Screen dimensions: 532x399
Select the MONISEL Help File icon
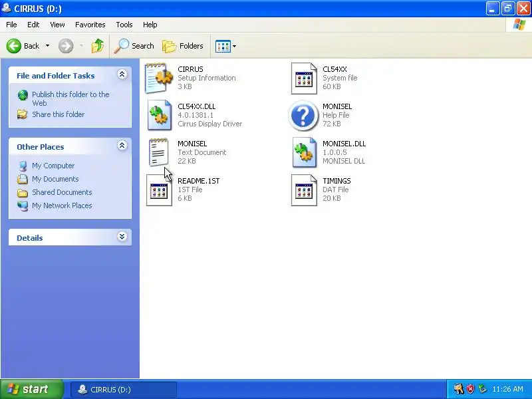click(303, 115)
